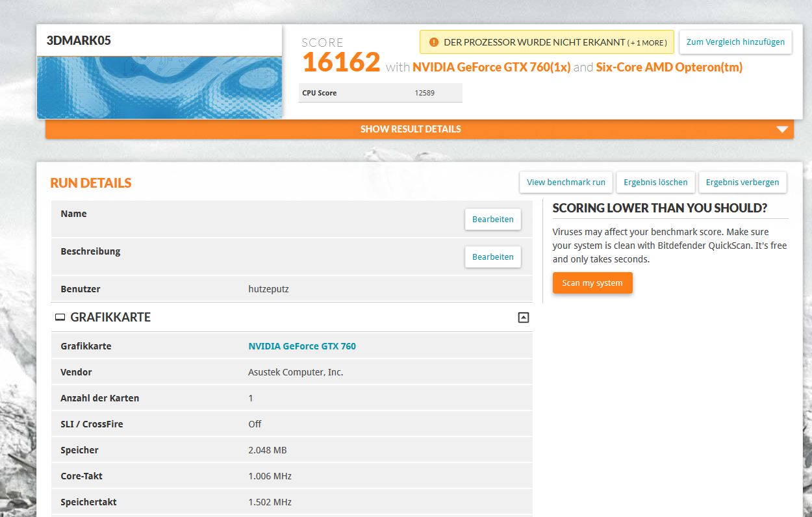
Task: Edit the Beschreibung with Bearbeiten
Action: click(492, 257)
